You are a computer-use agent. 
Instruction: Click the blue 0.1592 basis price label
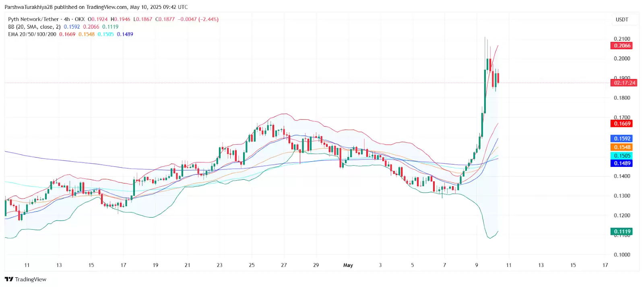[x=622, y=138]
